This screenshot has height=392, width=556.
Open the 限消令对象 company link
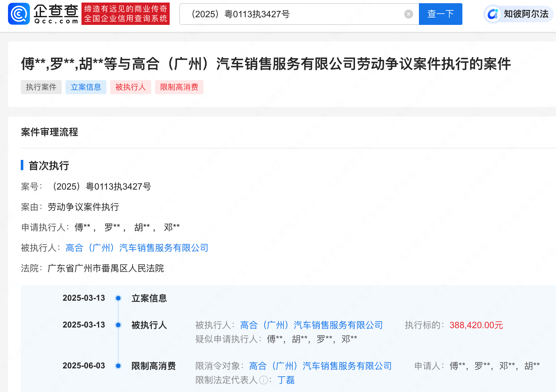pyautogui.click(x=320, y=366)
